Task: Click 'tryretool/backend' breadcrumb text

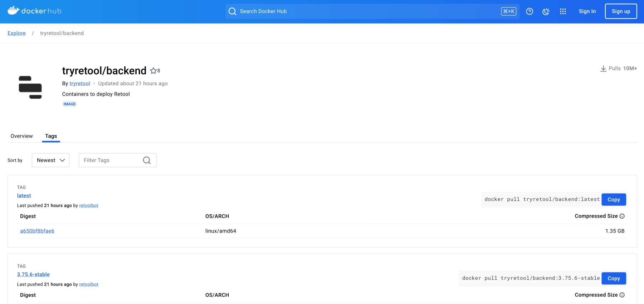Action: click(62, 33)
